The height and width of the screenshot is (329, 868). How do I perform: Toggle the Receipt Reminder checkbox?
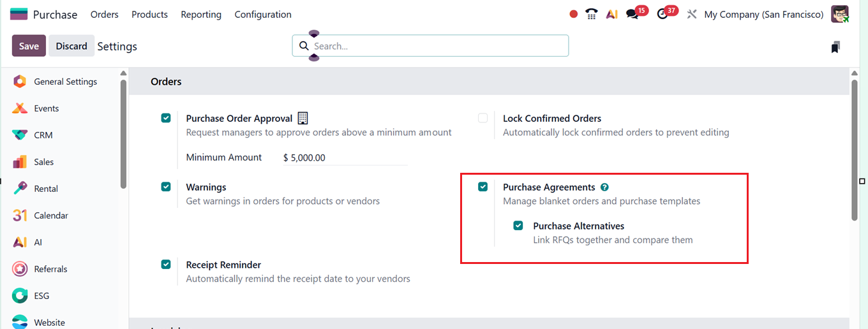(x=166, y=265)
